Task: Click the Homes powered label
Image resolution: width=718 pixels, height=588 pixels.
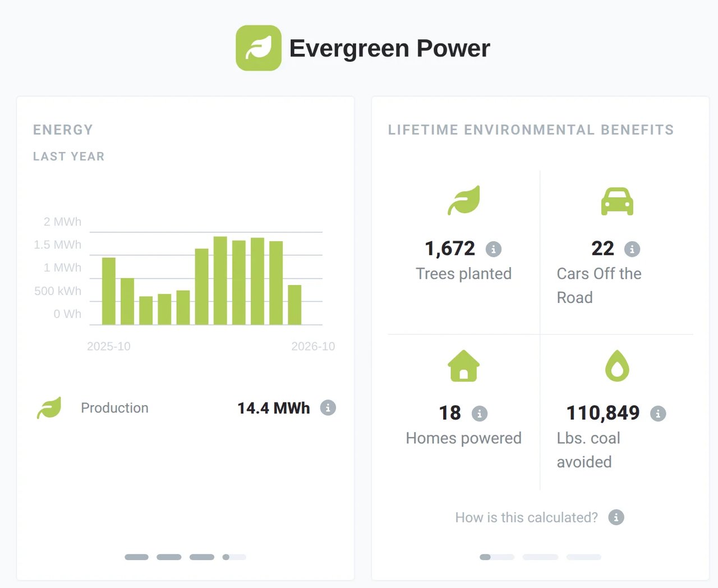Action: coord(464,438)
